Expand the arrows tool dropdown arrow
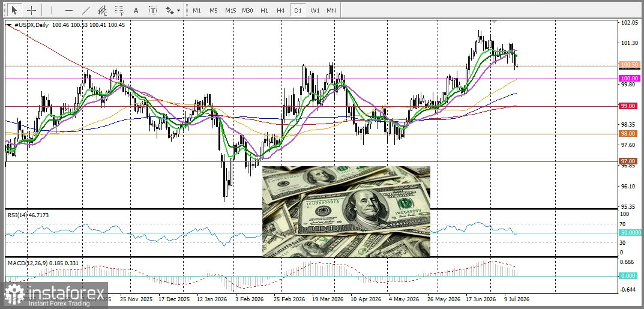This screenshot has width=644, height=309. point(179,11)
